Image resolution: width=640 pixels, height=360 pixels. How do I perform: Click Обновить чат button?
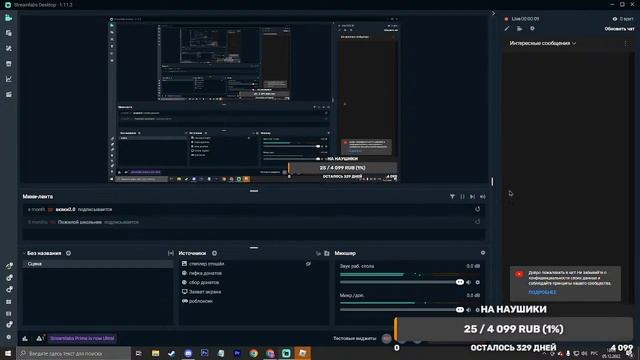(619, 29)
